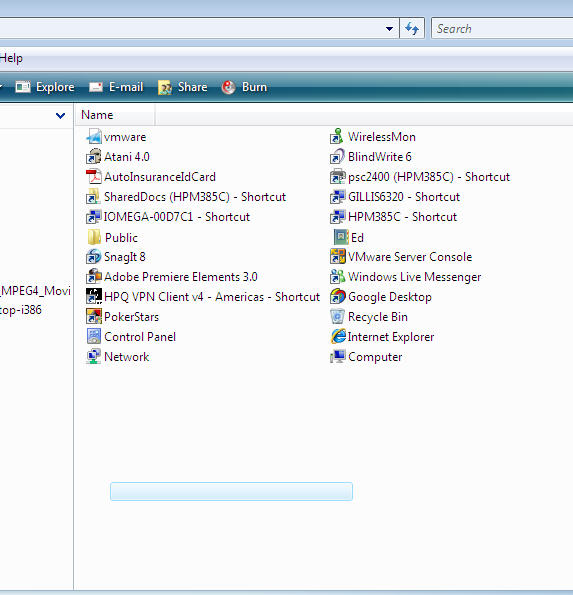Select the Adobe Premiere Elements 3.0 icon
573x595 pixels.
(94, 277)
